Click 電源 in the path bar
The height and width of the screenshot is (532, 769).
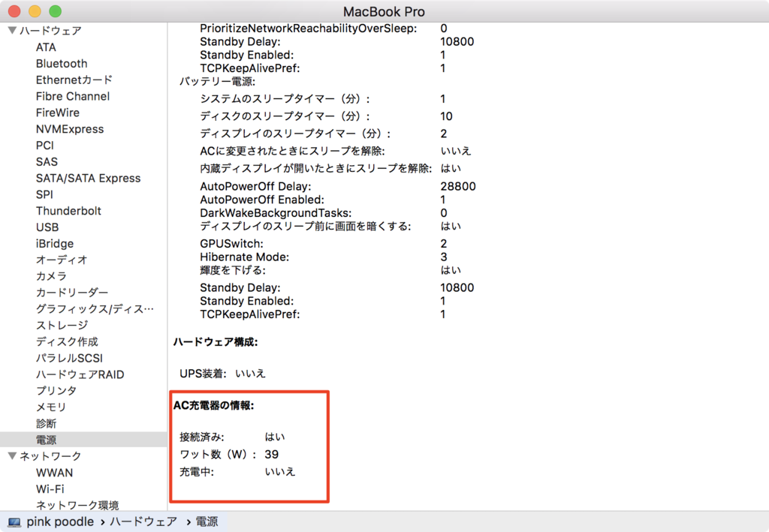point(207,521)
